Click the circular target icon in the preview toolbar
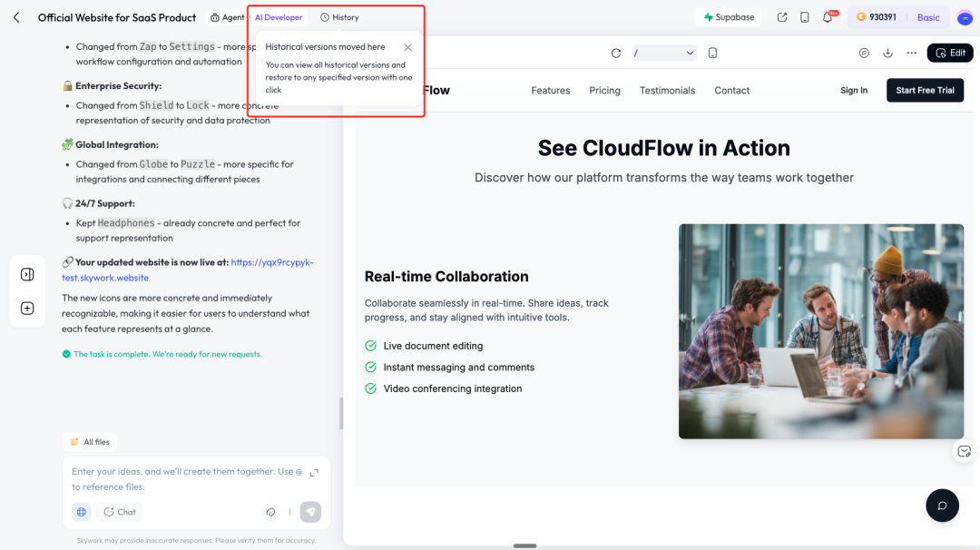Screen dimensions: 980x550 tap(864, 54)
